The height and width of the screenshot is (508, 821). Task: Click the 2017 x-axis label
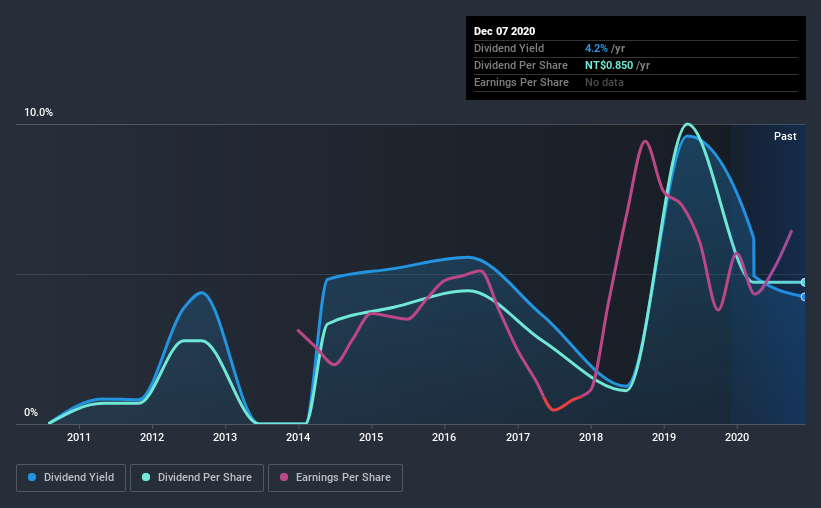518,437
